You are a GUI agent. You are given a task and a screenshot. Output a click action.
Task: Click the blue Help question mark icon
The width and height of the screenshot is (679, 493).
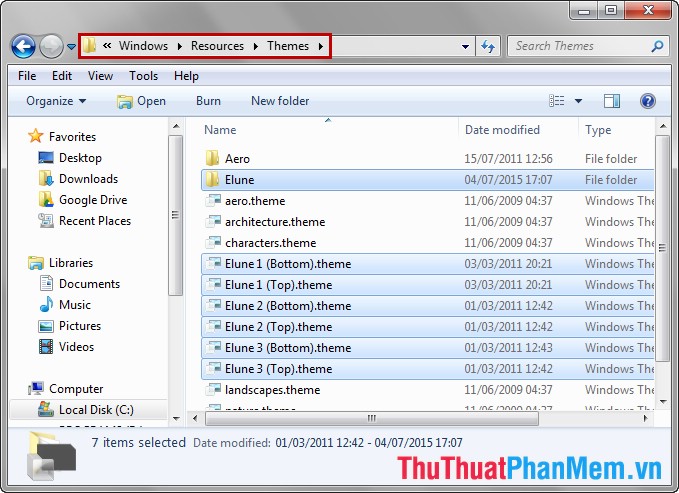(x=647, y=101)
